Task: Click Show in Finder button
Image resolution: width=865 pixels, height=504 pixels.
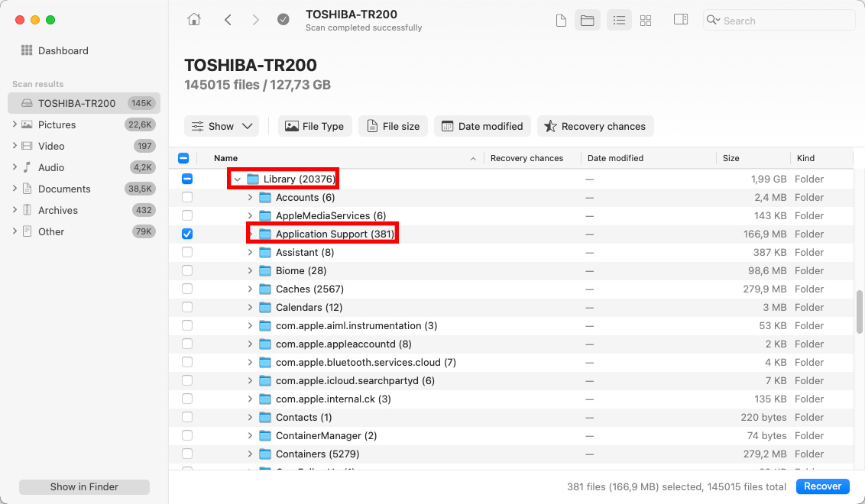Action: coord(84,487)
